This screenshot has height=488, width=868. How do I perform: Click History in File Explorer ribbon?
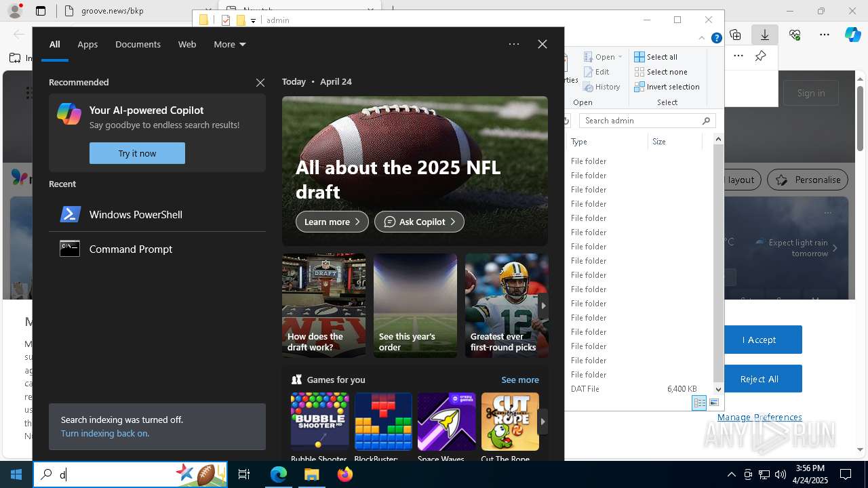601,87
